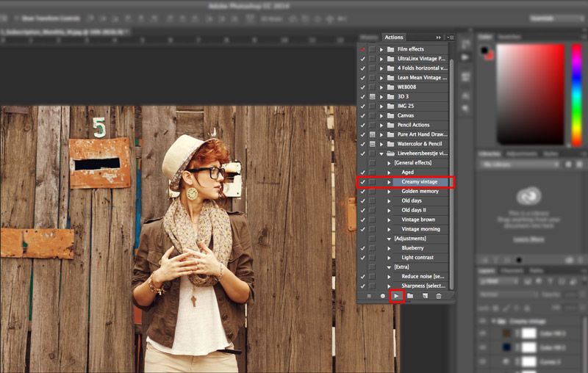The height and width of the screenshot is (373, 588).
Task: Play the selected Creamy vintage action
Action: tap(396, 296)
